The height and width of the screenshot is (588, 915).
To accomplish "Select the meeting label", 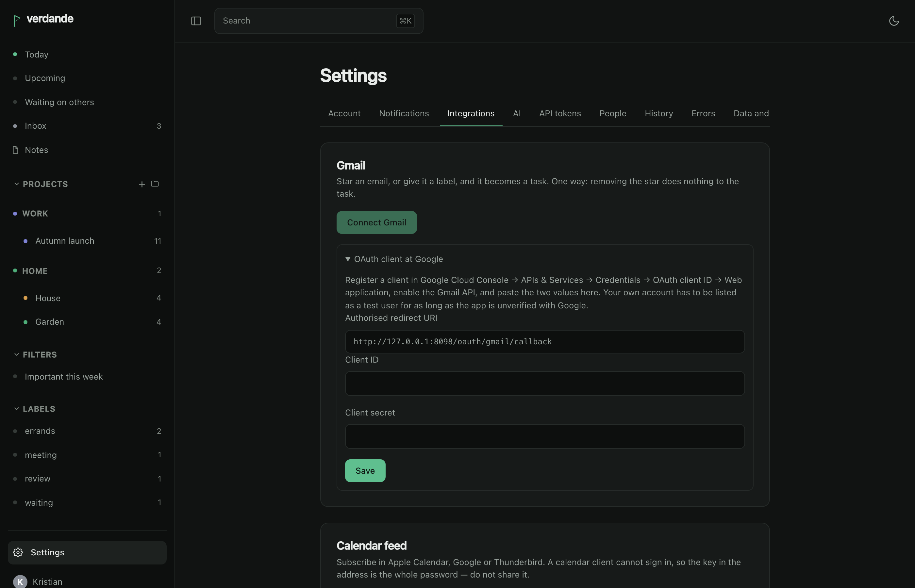I will tap(87, 455).
